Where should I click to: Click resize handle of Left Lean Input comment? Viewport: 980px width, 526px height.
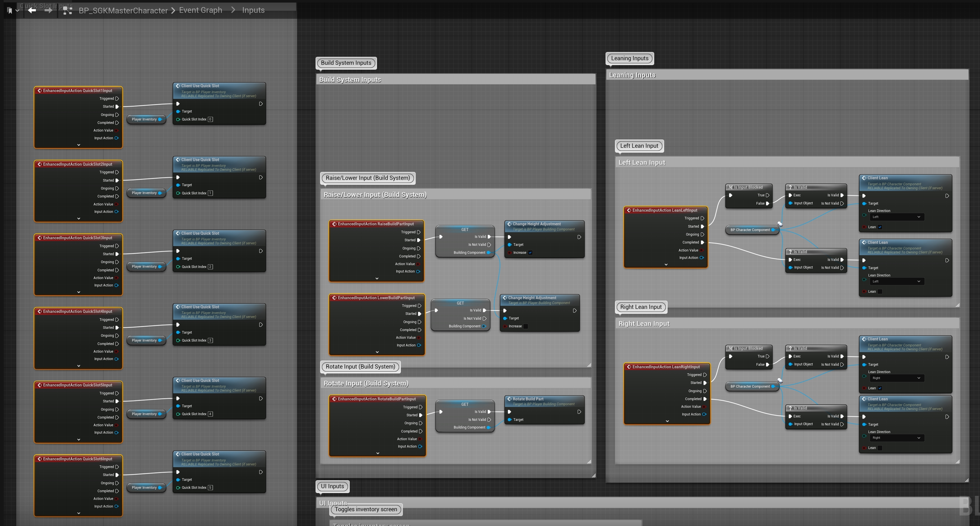point(957,305)
